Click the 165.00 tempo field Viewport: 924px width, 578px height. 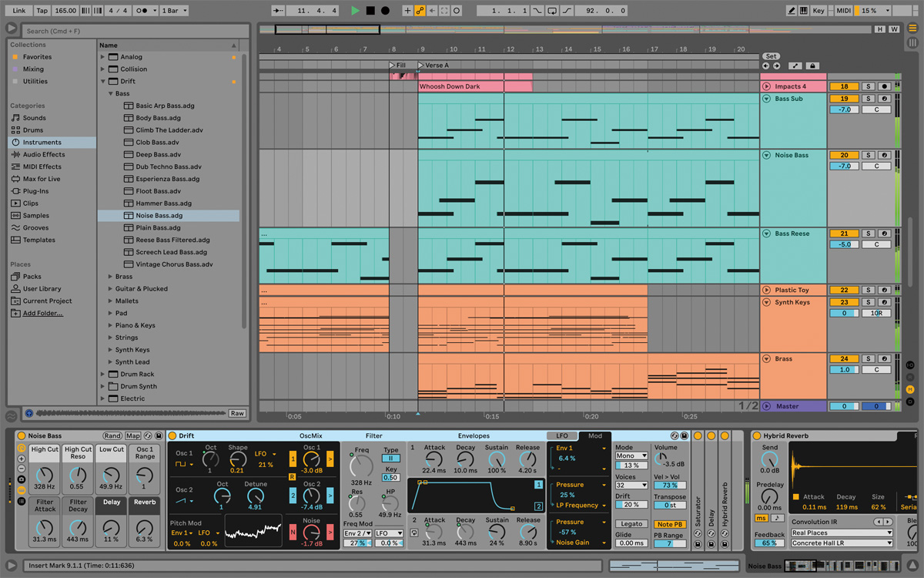click(66, 11)
